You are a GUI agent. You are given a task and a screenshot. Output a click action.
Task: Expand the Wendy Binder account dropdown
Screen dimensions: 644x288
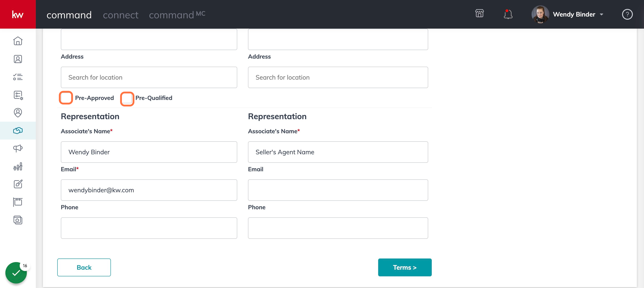click(602, 15)
